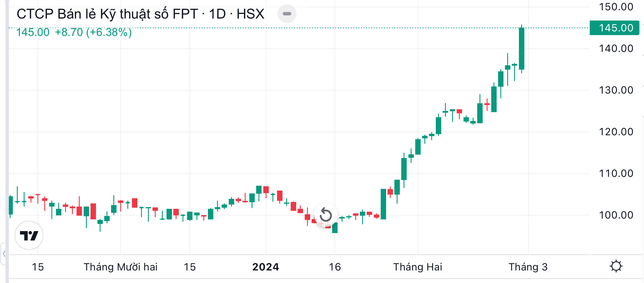Select the tall latest green candle at 145
The width and height of the screenshot is (644, 283).
(521, 48)
